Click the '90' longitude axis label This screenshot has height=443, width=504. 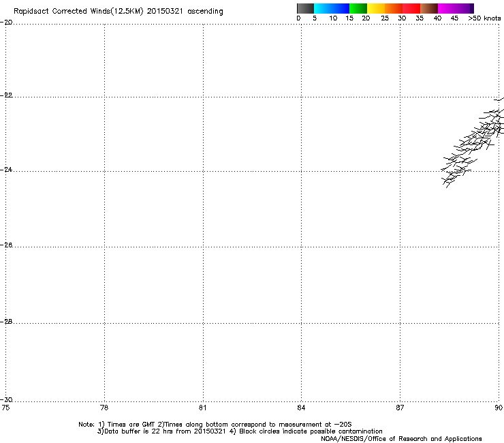point(499,408)
